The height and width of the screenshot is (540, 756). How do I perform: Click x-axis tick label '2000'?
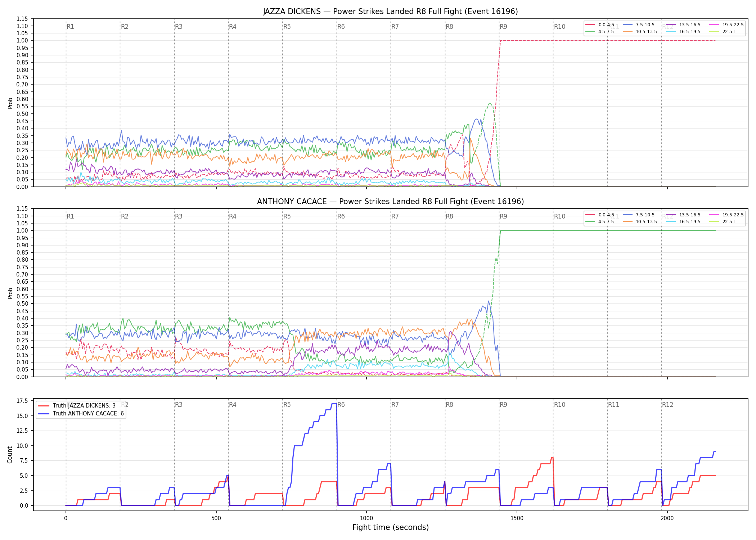point(667,518)
